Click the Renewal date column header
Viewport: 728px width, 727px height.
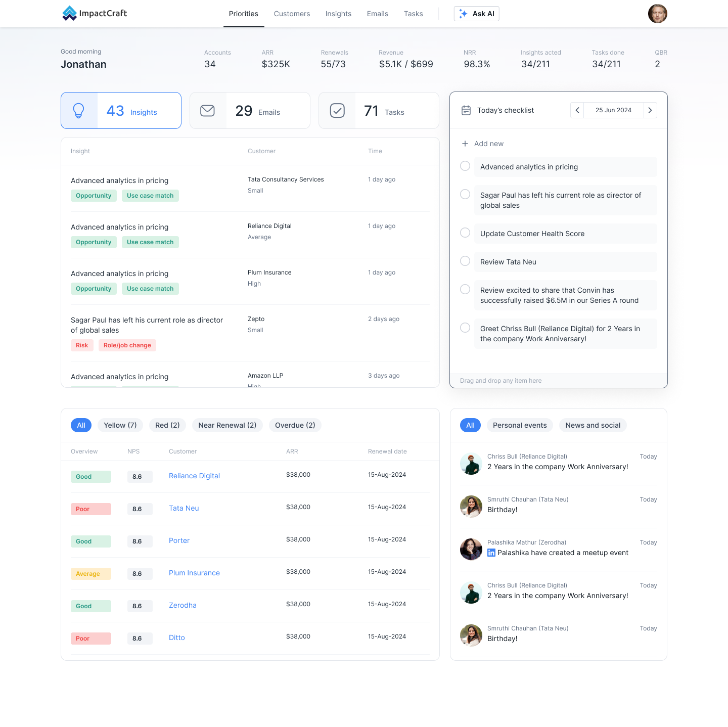pos(387,451)
